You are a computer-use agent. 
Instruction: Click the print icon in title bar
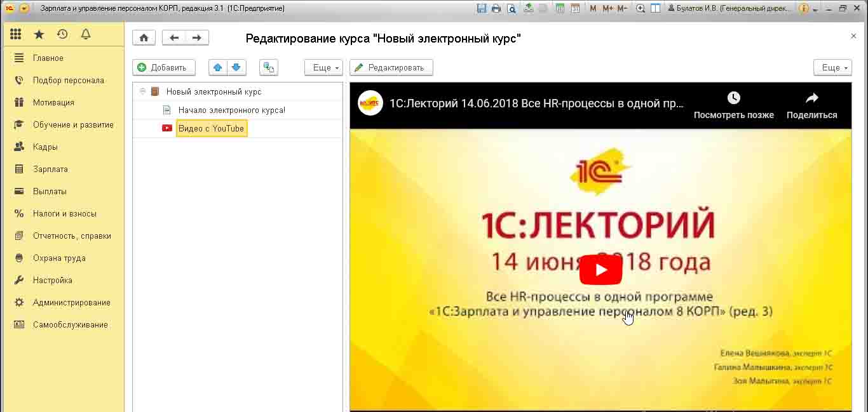point(496,8)
